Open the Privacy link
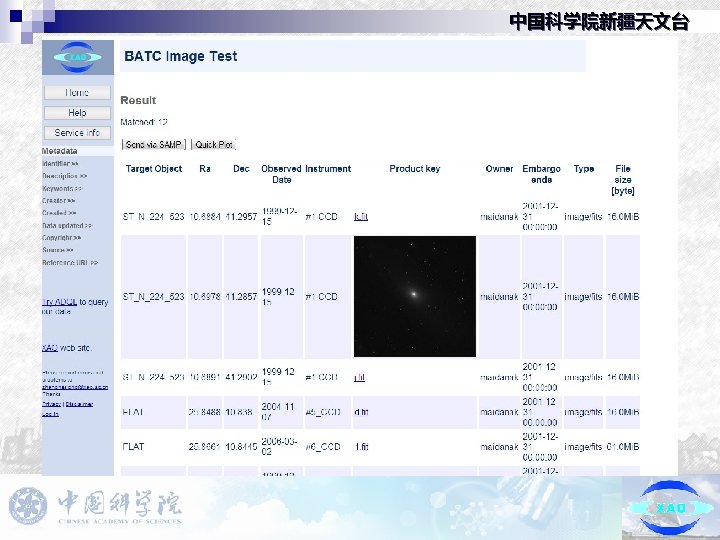This screenshot has width=720, height=540. pyautogui.click(x=51, y=404)
